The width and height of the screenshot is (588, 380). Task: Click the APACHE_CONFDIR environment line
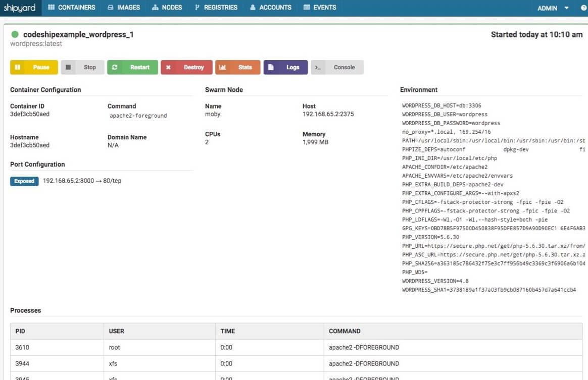click(445, 167)
